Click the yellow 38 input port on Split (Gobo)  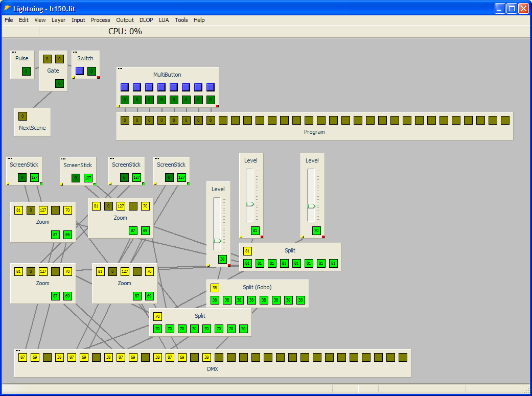(x=215, y=288)
